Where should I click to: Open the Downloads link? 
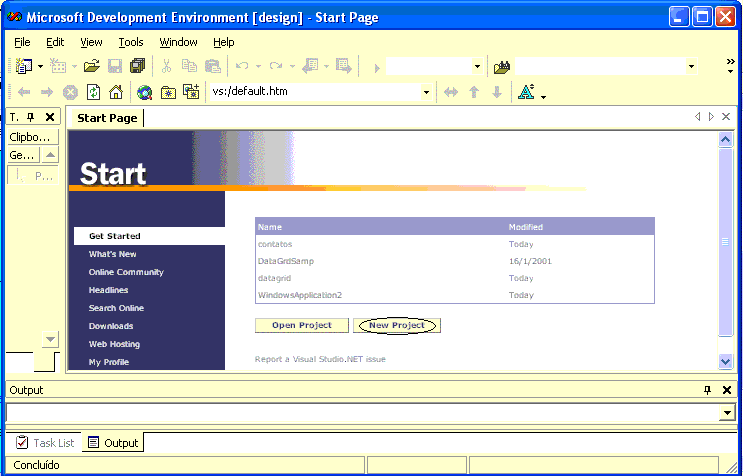click(111, 326)
